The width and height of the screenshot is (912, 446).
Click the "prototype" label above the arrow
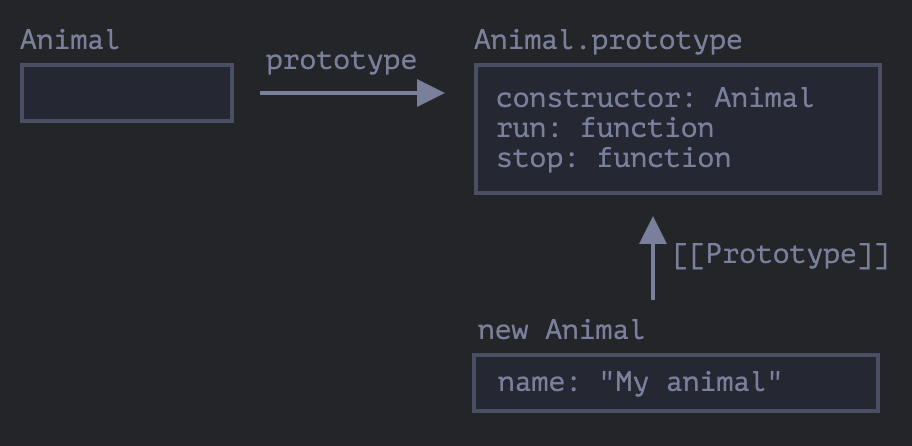(341, 60)
